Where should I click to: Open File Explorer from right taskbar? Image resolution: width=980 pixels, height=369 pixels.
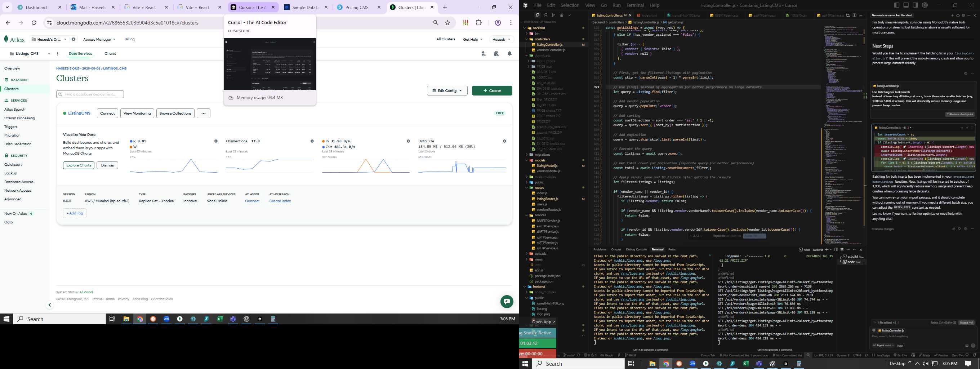(652, 364)
